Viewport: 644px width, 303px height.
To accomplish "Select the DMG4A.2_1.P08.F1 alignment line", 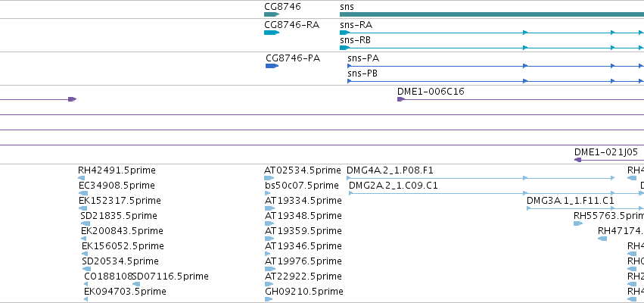I will pyautogui.click(x=481, y=178).
